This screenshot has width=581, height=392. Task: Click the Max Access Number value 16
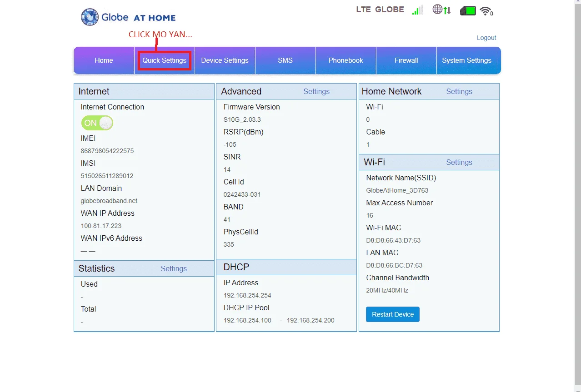point(370,215)
